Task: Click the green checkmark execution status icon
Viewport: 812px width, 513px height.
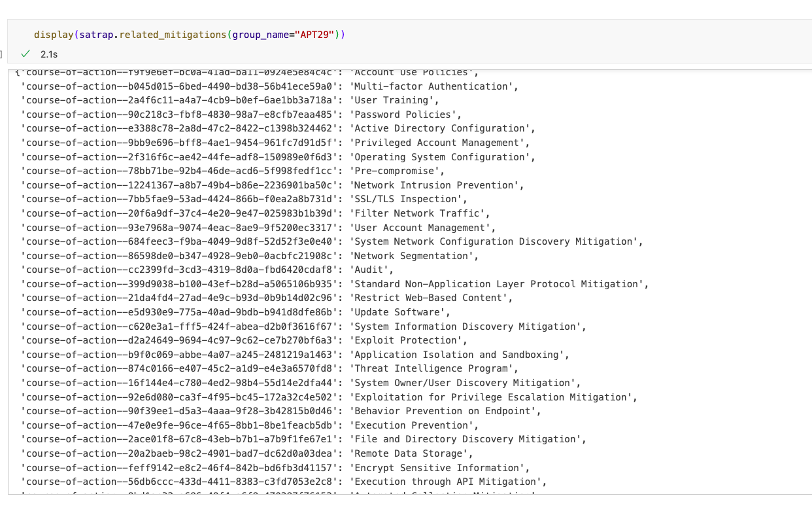Action: 25,54
